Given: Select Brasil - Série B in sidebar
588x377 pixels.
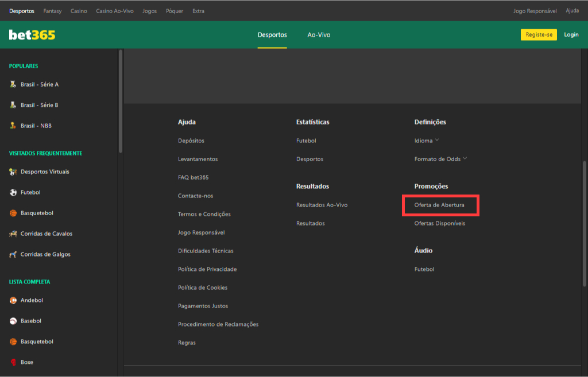Looking at the screenshot, I should coord(40,105).
